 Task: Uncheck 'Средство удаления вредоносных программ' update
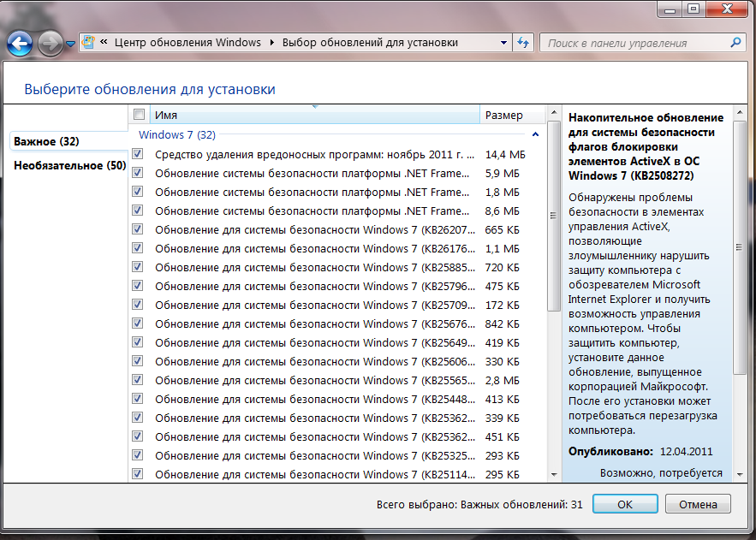(x=138, y=154)
